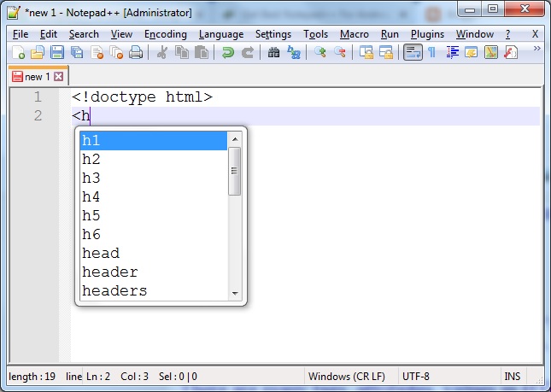The image size is (551, 392).
Task: Zoom out with the magnifier minus icon
Action: point(340,52)
